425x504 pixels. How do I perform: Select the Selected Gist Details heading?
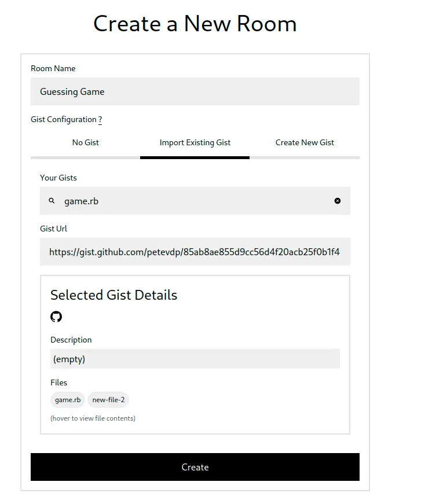(113, 295)
